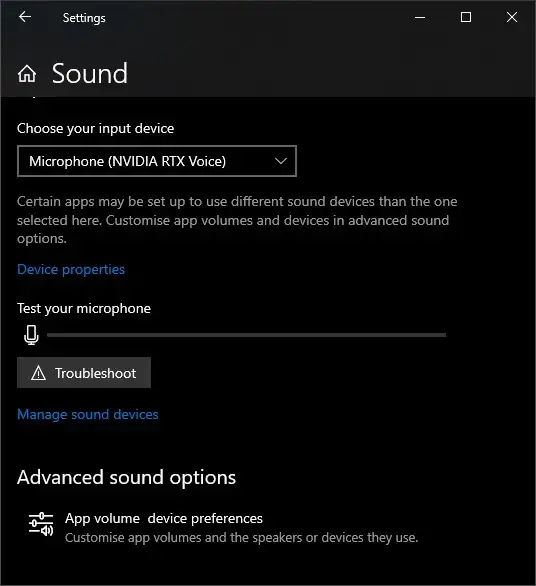Open Settings home via house icon

coord(27,73)
